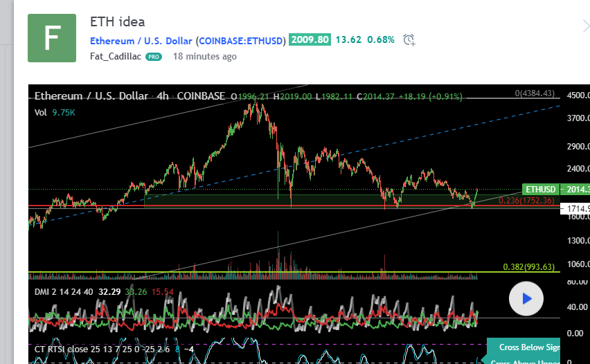Viewport: 590px width, 364px height.
Task: Click the Cross Below Signal teal label
Action: [528, 347]
